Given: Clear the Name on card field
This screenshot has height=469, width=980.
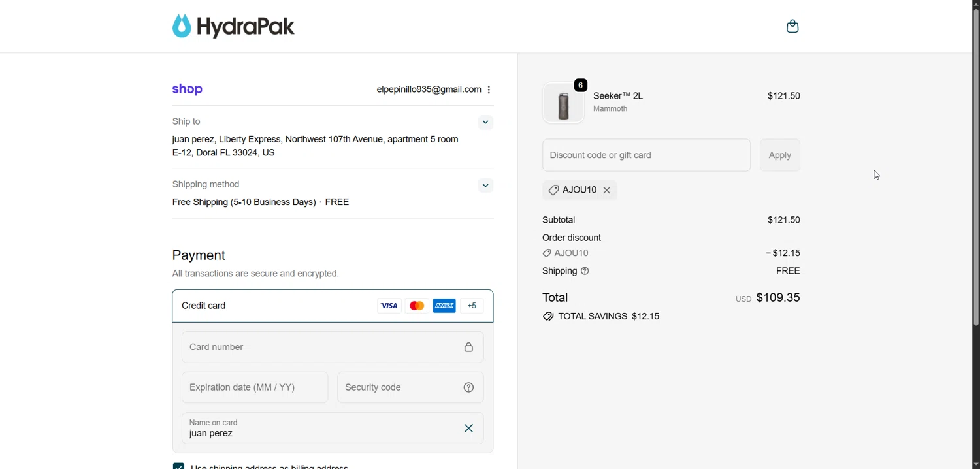Looking at the screenshot, I should pos(468,429).
